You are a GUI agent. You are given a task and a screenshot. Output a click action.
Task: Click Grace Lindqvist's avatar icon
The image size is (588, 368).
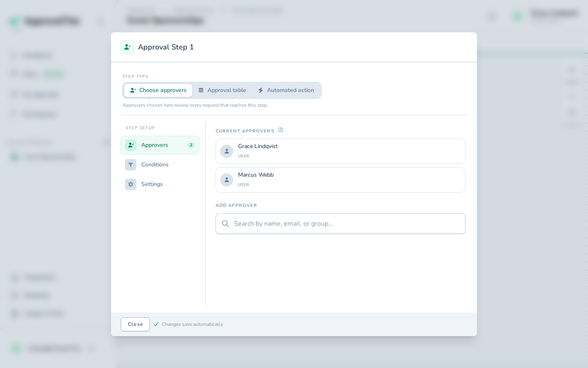pyautogui.click(x=227, y=151)
